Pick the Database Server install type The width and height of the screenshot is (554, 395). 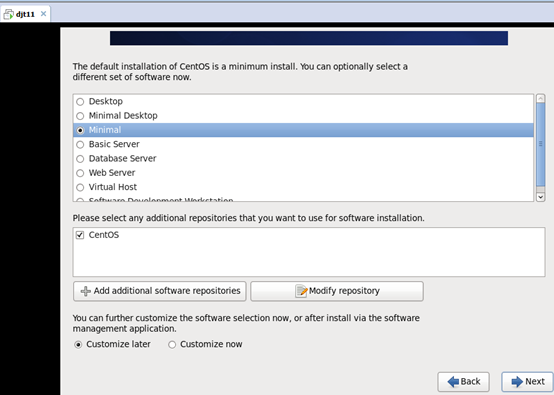80,159
